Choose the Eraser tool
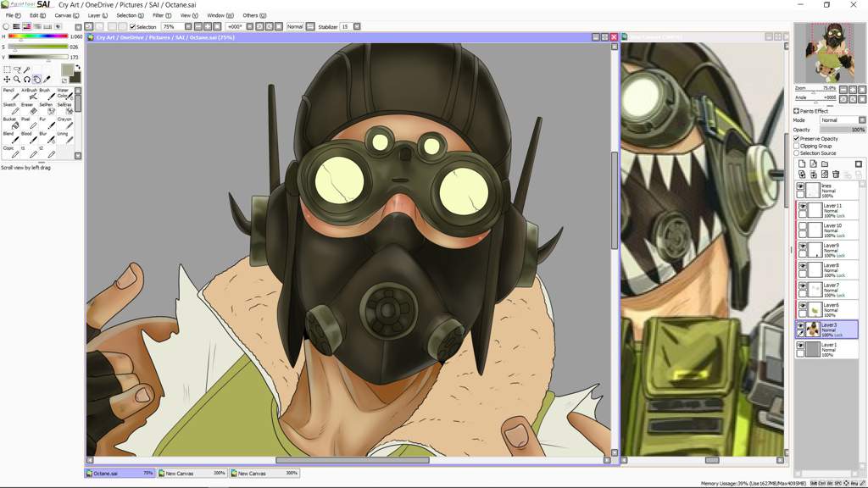The width and height of the screenshot is (868, 488). 29,108
